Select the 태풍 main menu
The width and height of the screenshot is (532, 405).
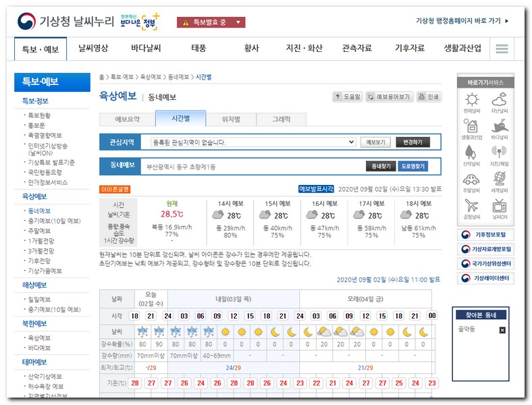pos(198,48)
